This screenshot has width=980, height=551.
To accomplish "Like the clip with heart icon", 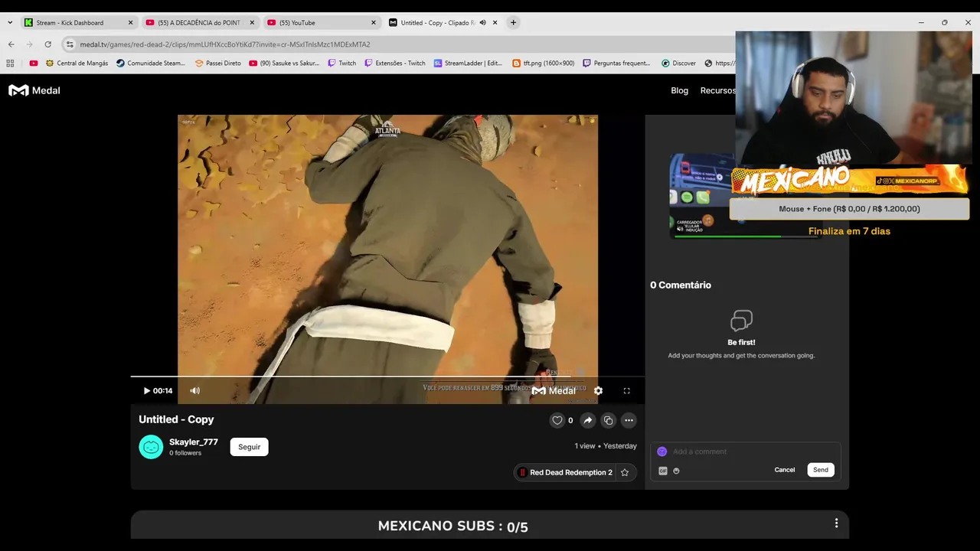I will click(557, 420).
